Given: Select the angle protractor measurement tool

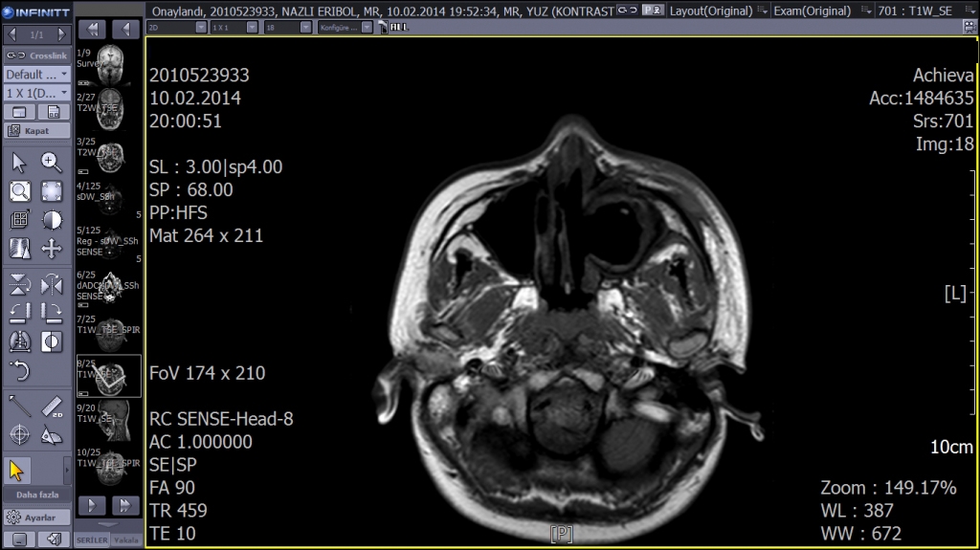Looking at the screenshot, I should [x=52, y=435].
